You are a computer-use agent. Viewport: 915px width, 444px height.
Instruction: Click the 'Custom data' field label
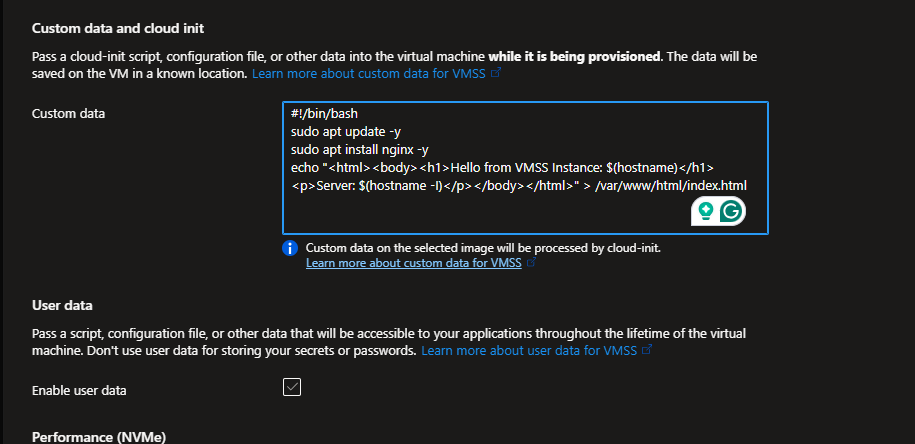coord(69,113)
